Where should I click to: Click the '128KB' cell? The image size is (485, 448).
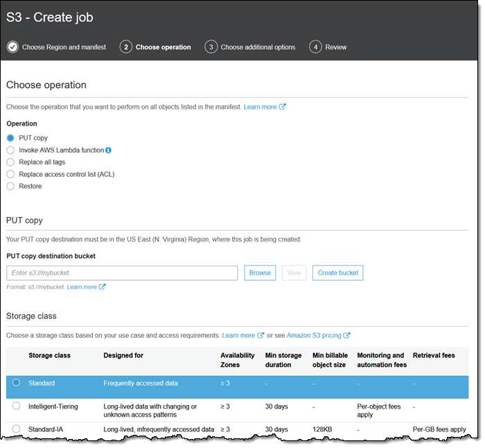tap(322, 429)
